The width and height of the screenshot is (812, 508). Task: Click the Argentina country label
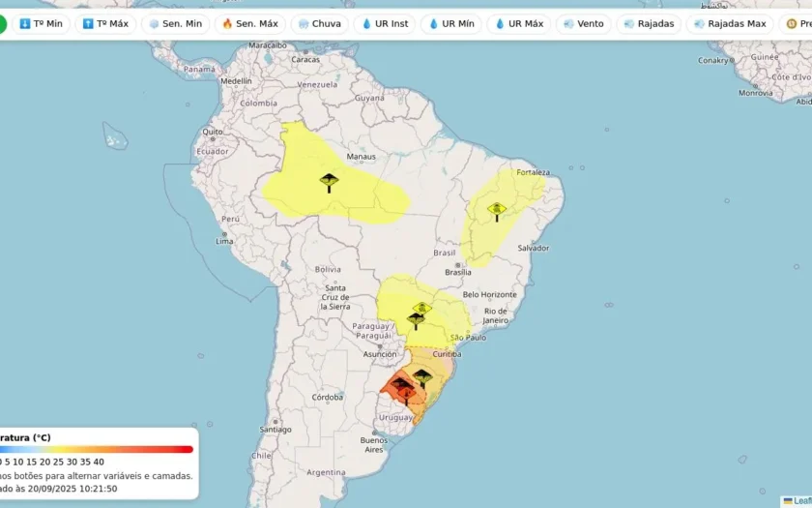(x=327, y=473)
